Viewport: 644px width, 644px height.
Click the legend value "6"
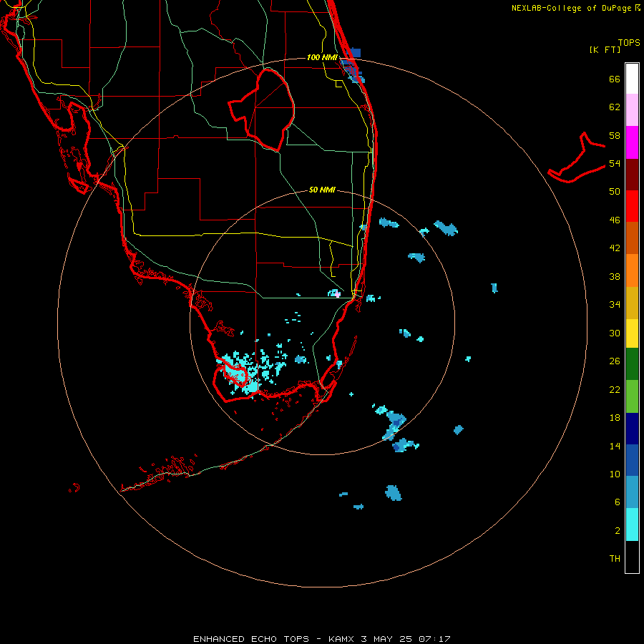618,502
